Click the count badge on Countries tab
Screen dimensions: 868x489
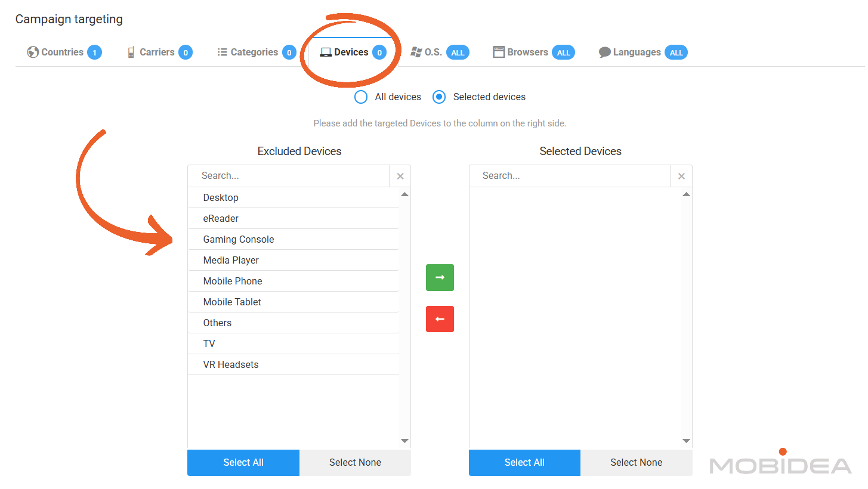point(94,52)
